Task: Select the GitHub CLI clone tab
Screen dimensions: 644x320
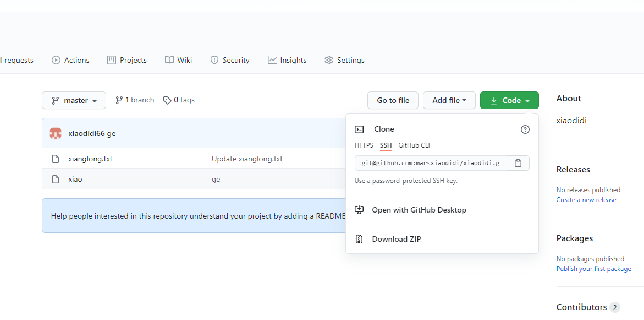Action: pos(414,145)
